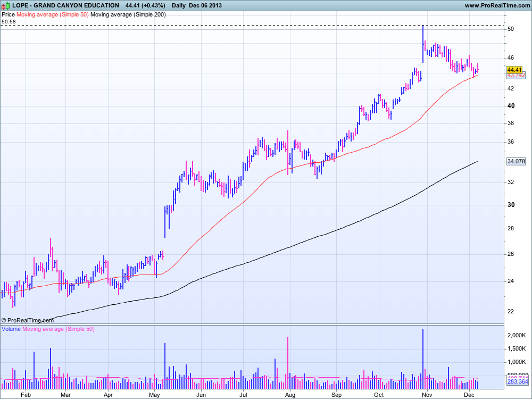Click the Dec label on time axis

click(469, 395)
